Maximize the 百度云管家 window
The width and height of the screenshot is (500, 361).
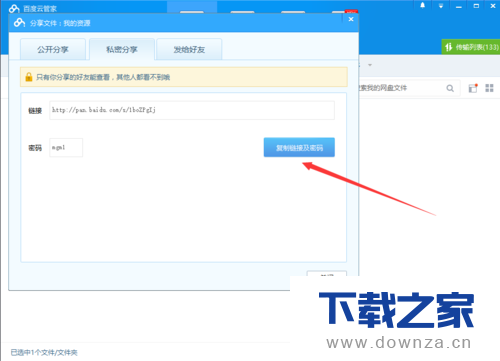tap(476, 6)
